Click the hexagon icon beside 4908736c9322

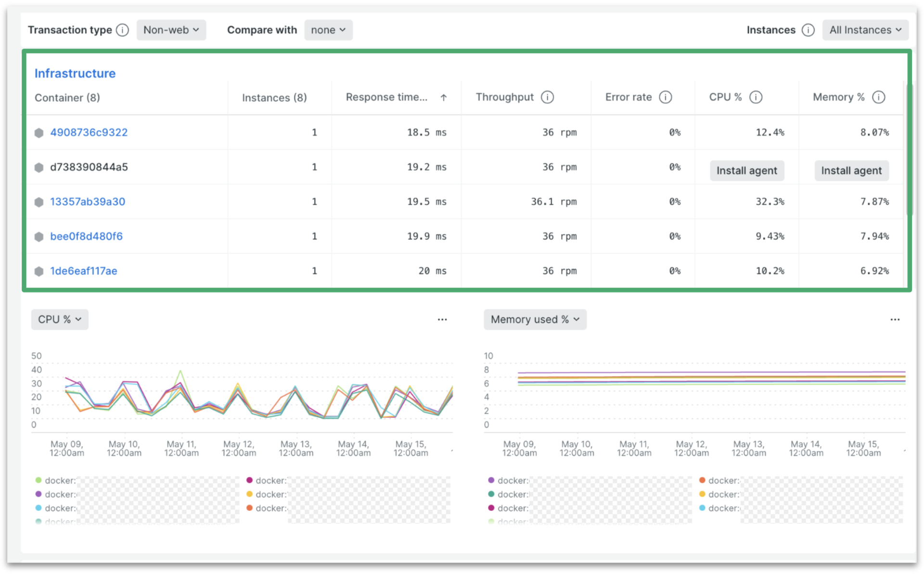(39, 132)
